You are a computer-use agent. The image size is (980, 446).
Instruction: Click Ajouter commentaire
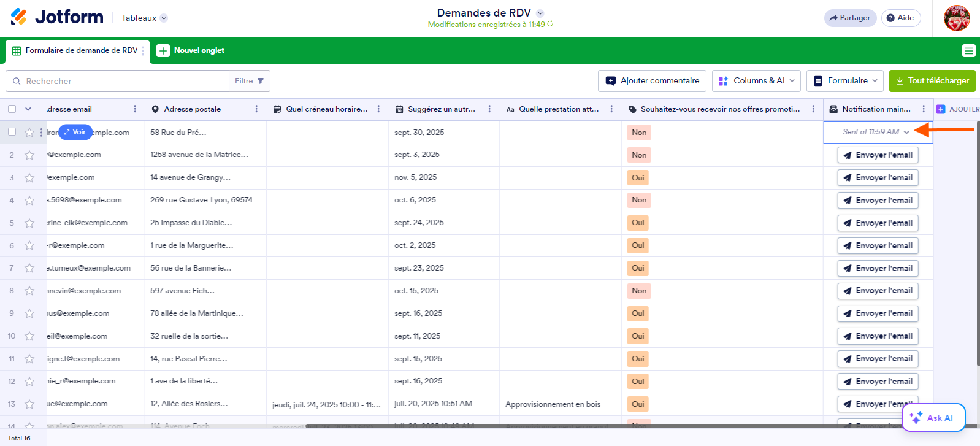652,81
